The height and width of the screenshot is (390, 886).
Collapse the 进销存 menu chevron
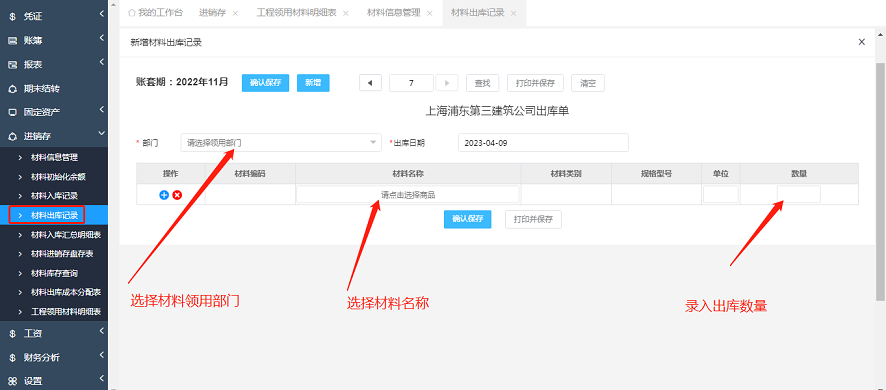coord(101,133)
